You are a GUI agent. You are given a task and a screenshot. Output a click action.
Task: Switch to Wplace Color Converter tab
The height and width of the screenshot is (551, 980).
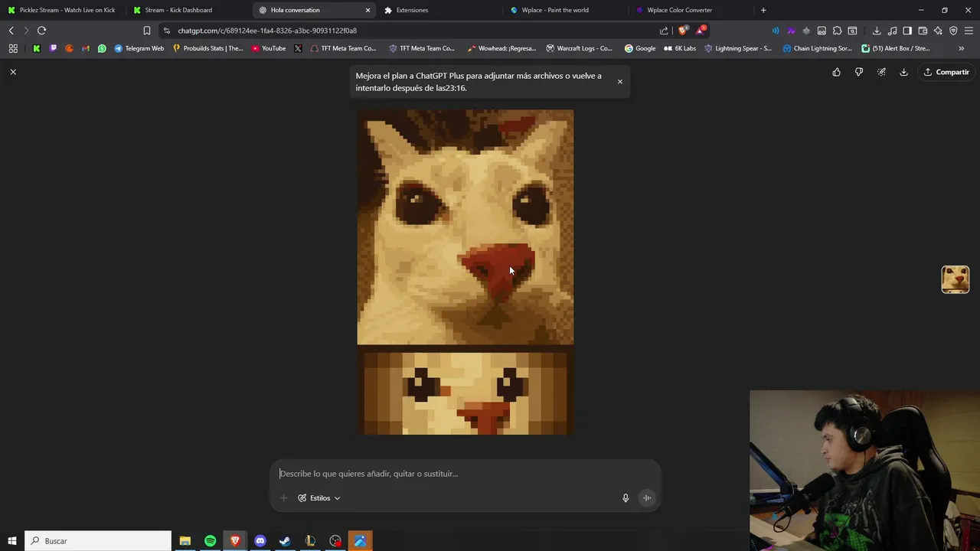click(688, 10)
